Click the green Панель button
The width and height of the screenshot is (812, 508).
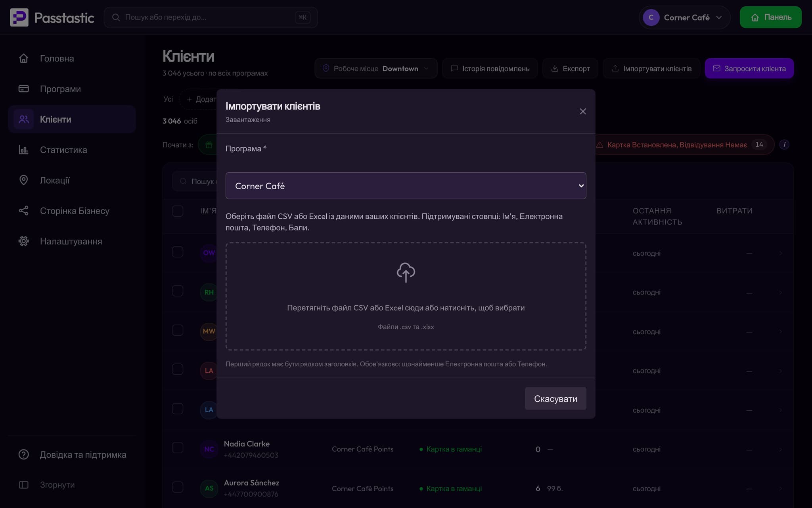pyautogui.click(x=770, y=17)
